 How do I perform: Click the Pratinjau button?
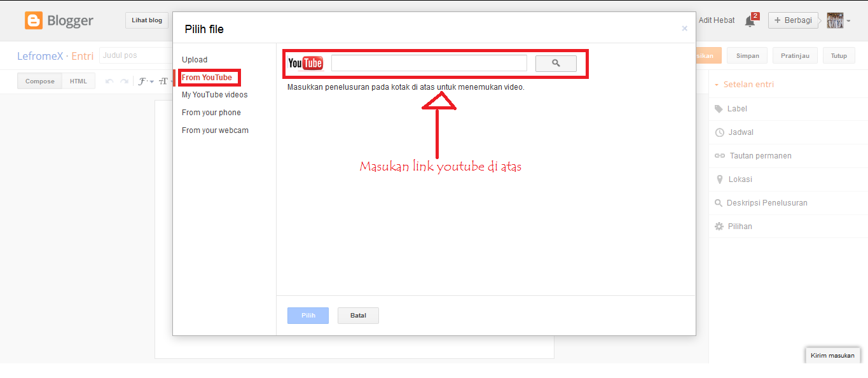(x=796, y=56)
